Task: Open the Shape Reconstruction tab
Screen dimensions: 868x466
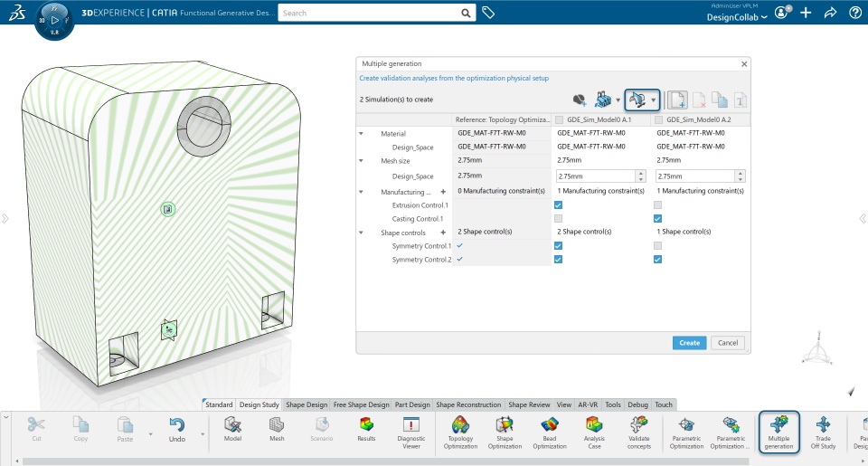Action: click(468, 404)
